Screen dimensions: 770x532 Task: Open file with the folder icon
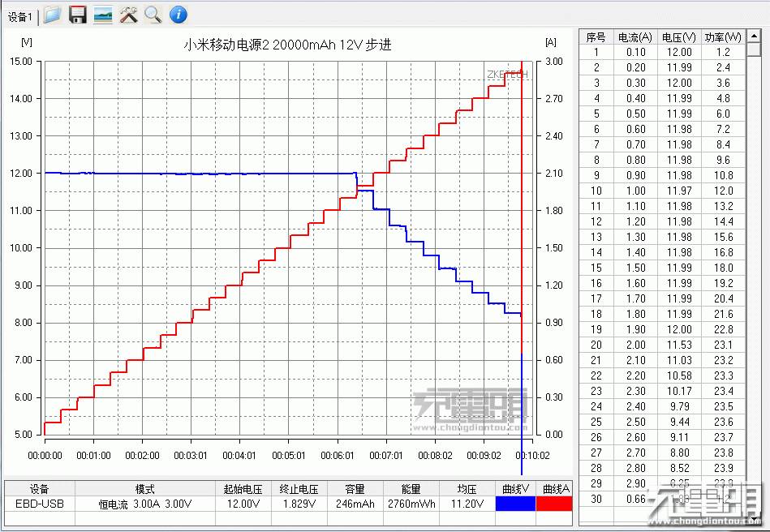tap(52, 15)
